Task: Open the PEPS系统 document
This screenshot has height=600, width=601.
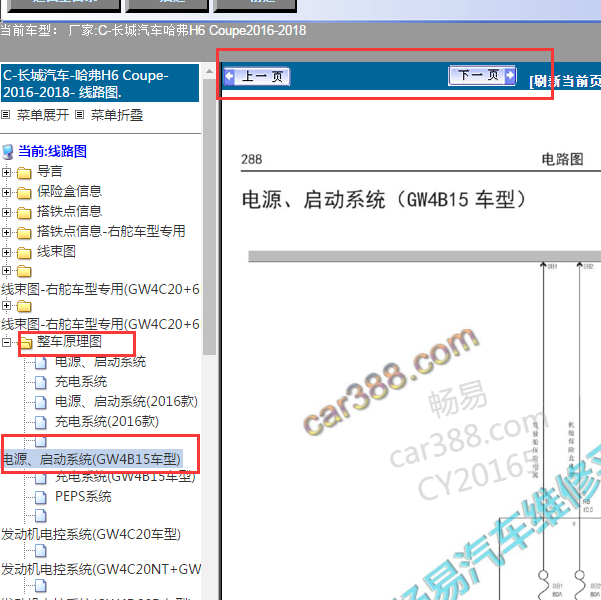Action: (83, 496)
